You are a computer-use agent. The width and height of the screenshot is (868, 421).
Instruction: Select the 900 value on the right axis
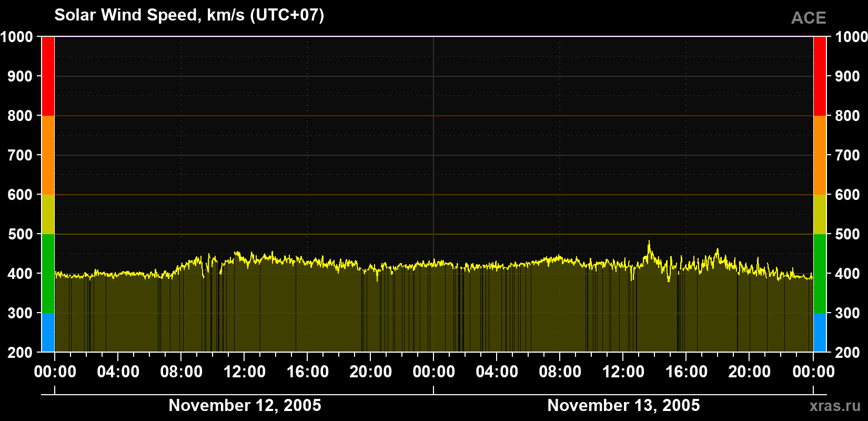coord(847,76)
